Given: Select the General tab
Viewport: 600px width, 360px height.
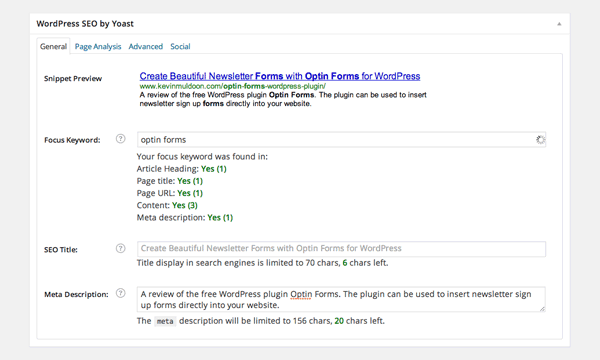Looking at the screenshot, I should click(53, 46).
